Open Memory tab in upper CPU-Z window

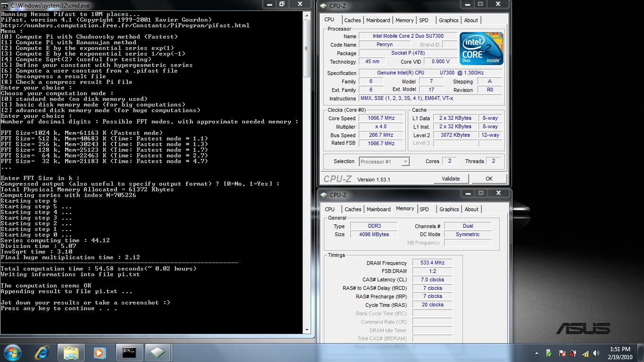pos(405,20)
